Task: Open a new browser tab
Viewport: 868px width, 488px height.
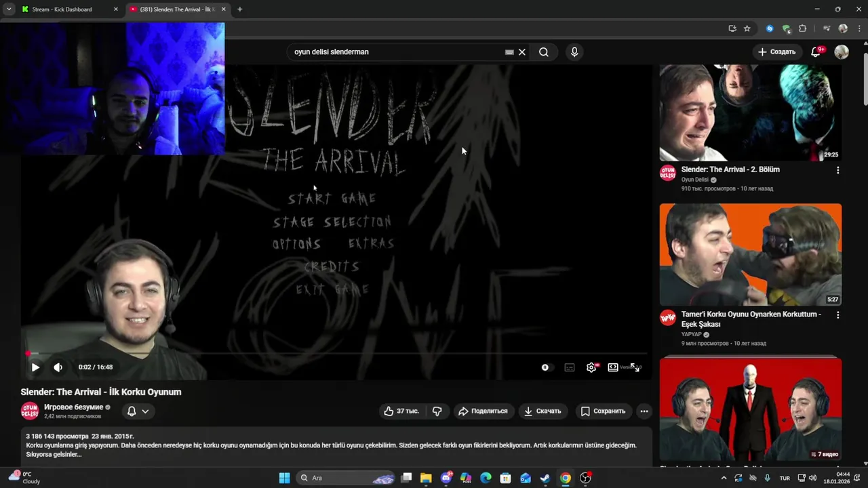Action: 239,9
